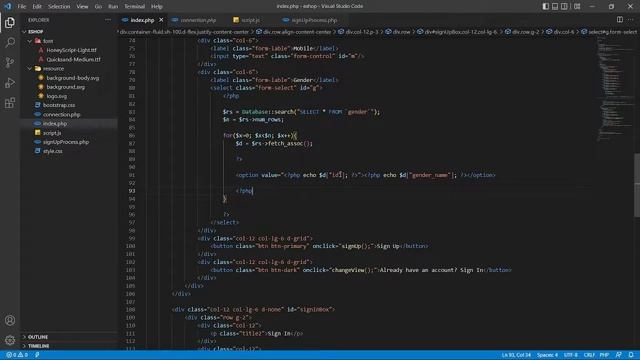The height and width of the screenshot is (360, 640).
Task: Open the View menu
Action: coord(82,7)
